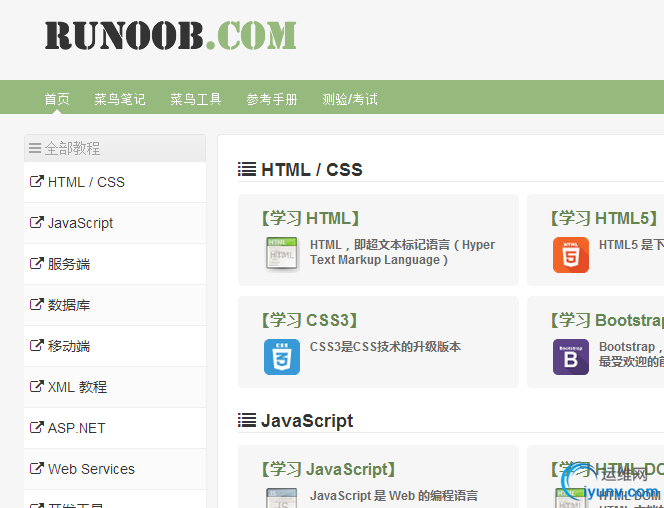Select XML 教程 in the sidebar
Screen dimensions: 664x508
[x=115, y=387]
